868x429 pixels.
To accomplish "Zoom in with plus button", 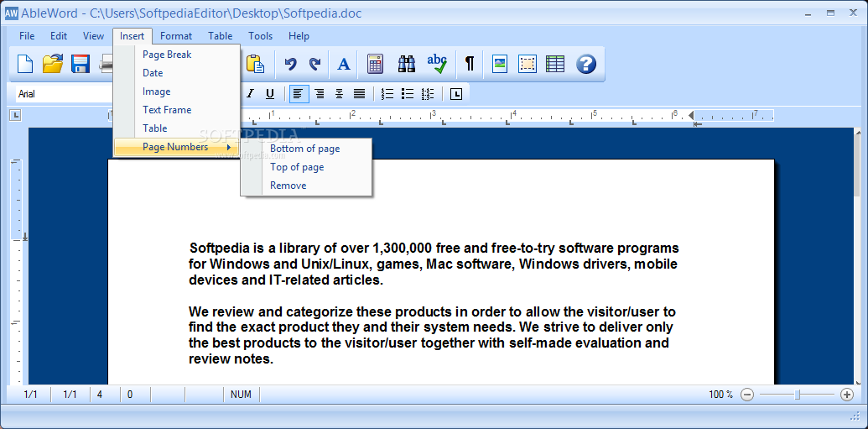I will pos(847,395).
